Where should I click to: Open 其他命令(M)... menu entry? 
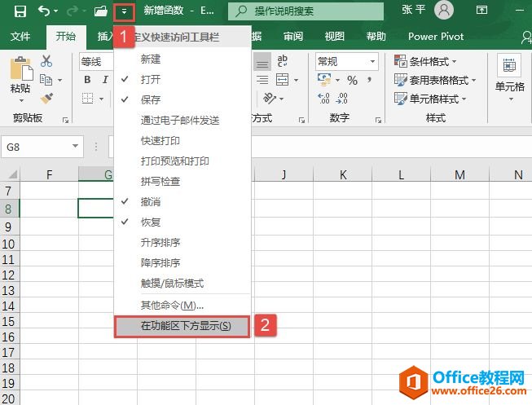click(182, 306)
